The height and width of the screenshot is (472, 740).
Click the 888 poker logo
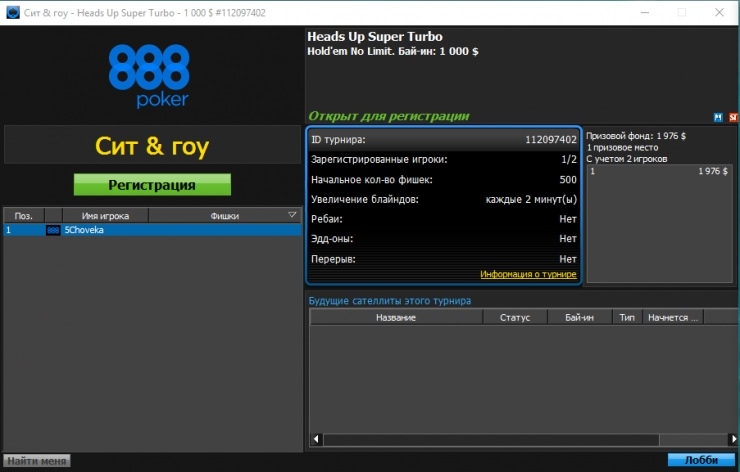point(149,76)
